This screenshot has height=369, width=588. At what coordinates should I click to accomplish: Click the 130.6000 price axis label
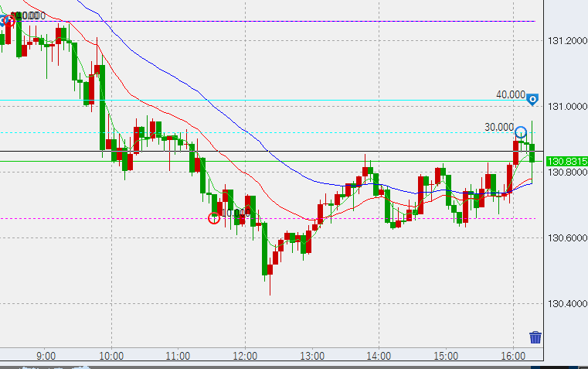(x=566, y=237)
